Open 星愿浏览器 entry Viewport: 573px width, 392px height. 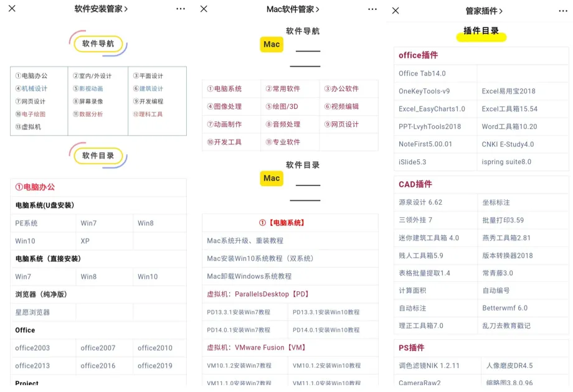coord(32,312)
